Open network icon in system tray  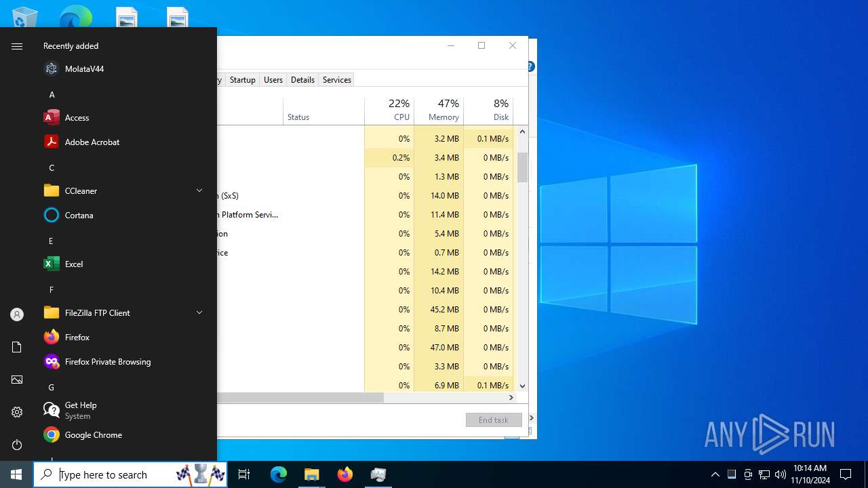tap(764, 474)
